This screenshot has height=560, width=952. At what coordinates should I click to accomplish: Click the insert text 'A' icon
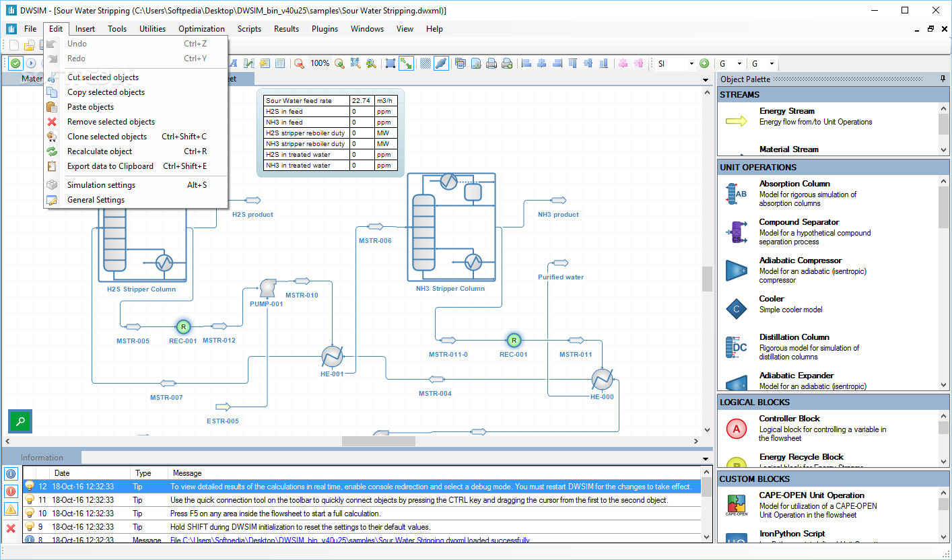(x=234, y=63)
